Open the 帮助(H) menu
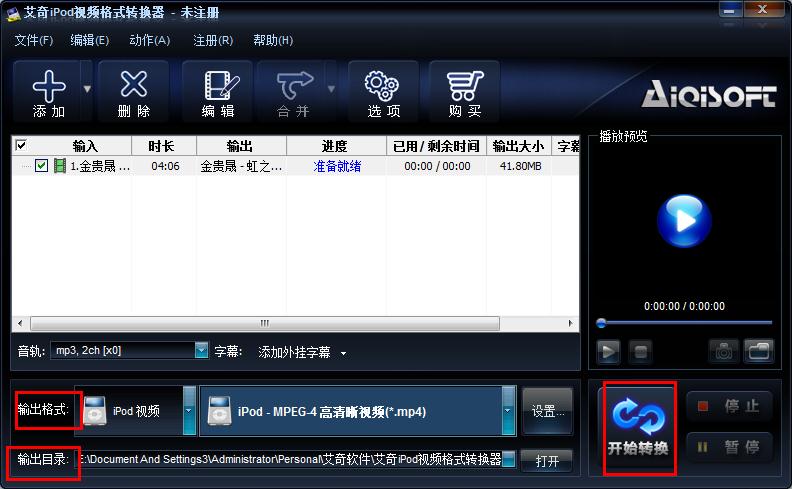This screenshot has height=489, width=792. (273, 40)
